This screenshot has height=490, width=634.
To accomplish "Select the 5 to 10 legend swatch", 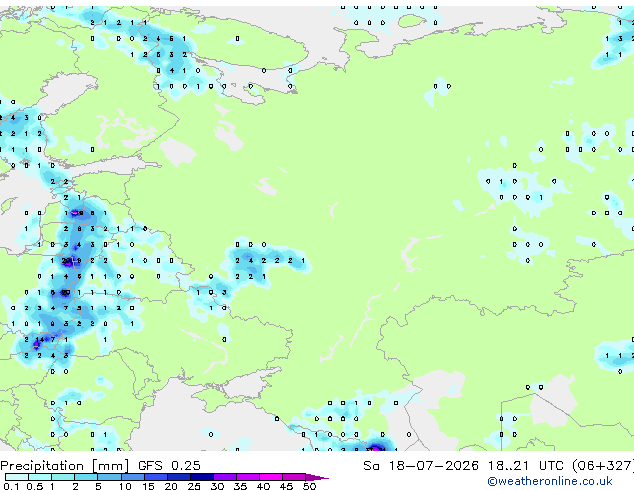I will pyautogui.click(x=110, y=477).
